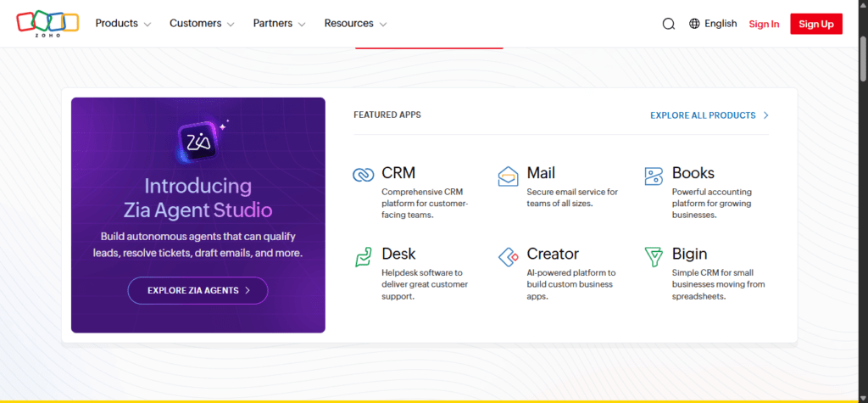Click the red Sign Up button
868x403 pixels.
[816, 24]
